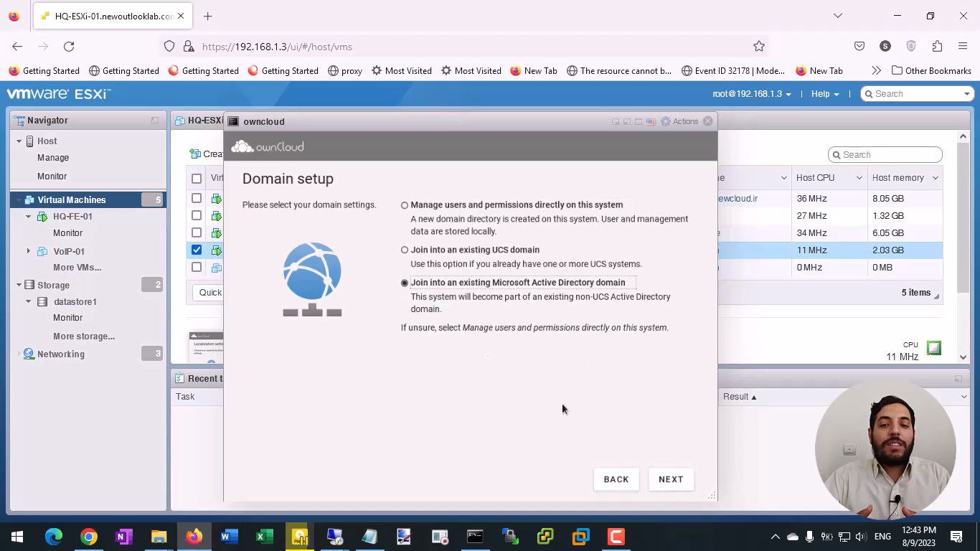980x551 pixels.
Task: Click the Create VM icon in toolbar
Action: pos(195,154)
